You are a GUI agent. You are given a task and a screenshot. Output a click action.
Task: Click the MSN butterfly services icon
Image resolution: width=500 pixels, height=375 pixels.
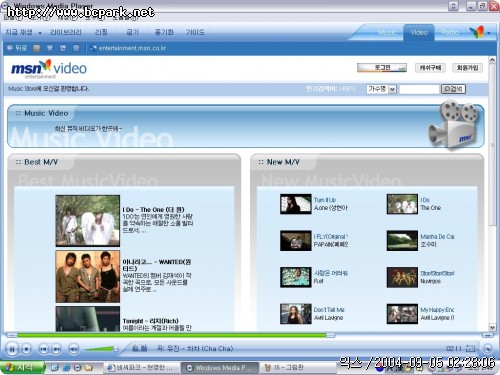[x=477, y=32]
